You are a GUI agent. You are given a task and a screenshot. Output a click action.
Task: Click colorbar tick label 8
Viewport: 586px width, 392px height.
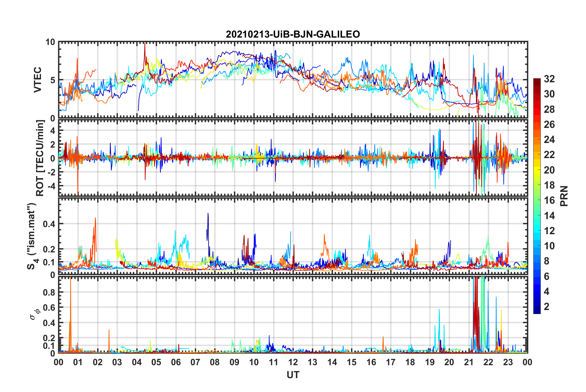546,261
